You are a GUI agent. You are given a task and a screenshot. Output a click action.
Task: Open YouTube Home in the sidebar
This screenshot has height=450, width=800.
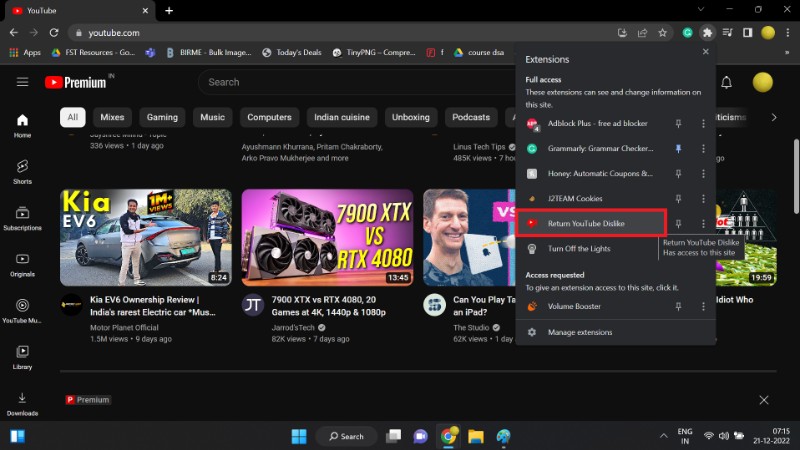click(x=22, y=124)
